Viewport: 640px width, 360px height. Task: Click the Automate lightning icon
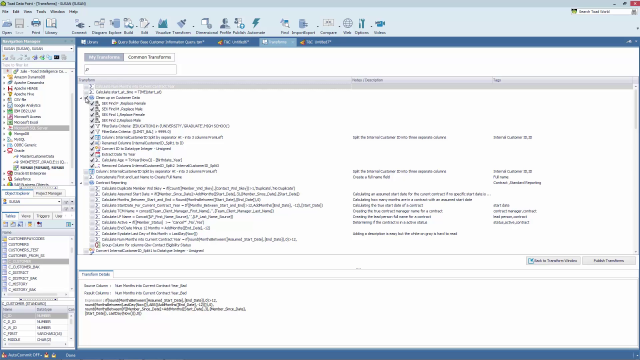256,25
